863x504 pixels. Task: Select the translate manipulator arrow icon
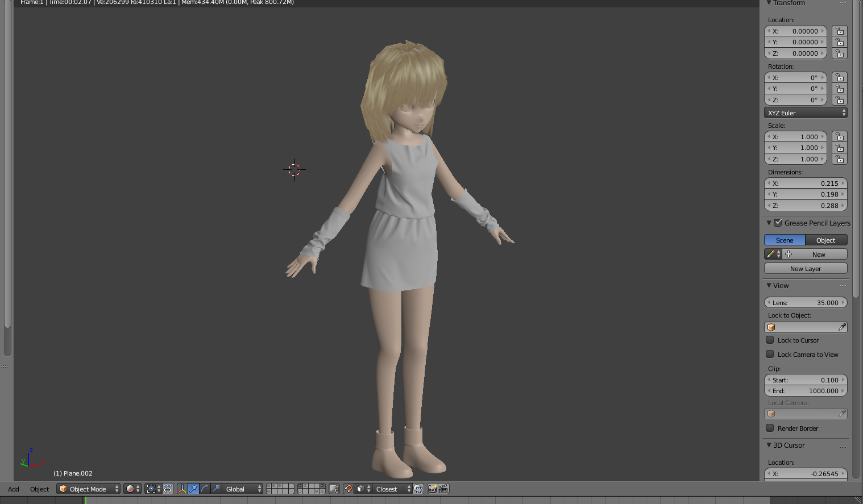point(193,489)
